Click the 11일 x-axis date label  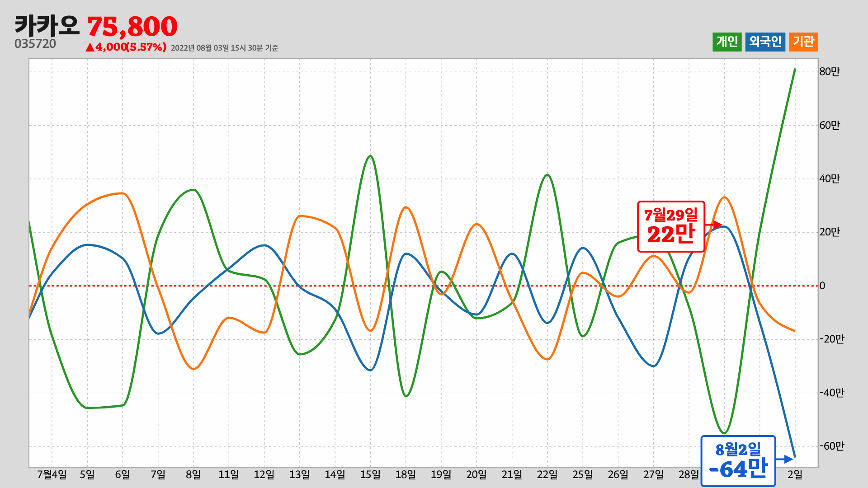(229, 474)
